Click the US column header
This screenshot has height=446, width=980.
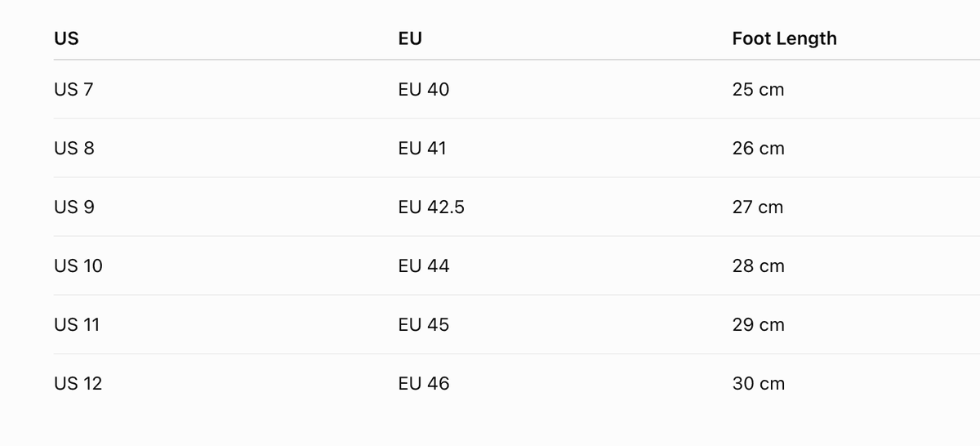click(x=66, y=38)
